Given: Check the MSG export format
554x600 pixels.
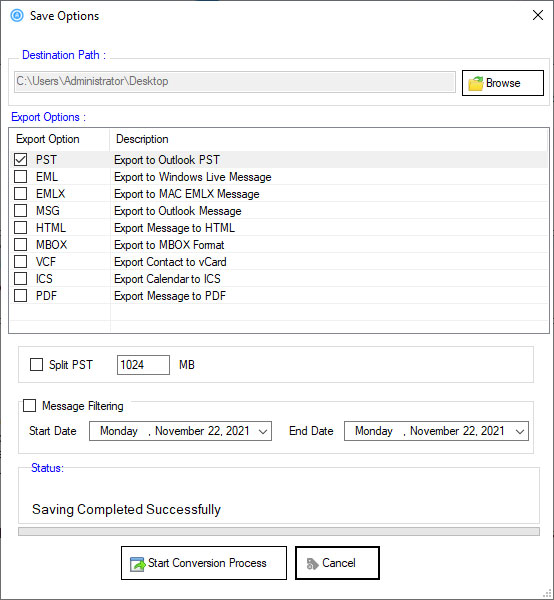Looking at the screenshot, I should pyautogui.click(x=20, y=210).
